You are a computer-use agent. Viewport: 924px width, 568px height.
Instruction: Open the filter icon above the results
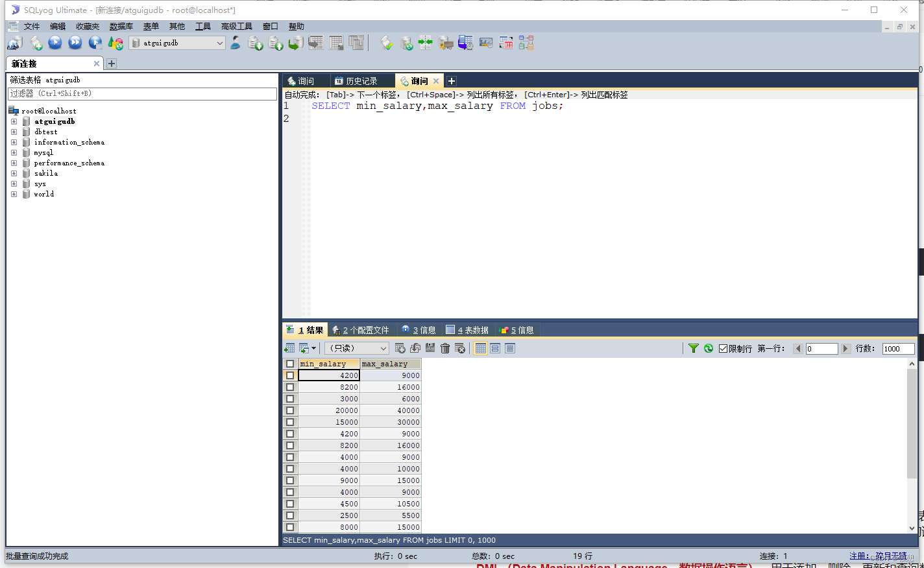pyautogui.click(x=694, y=348)
